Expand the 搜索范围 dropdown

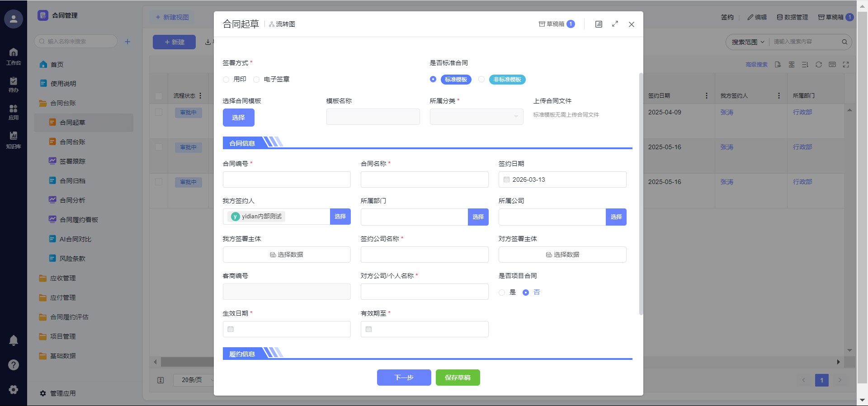pos(748,42)
